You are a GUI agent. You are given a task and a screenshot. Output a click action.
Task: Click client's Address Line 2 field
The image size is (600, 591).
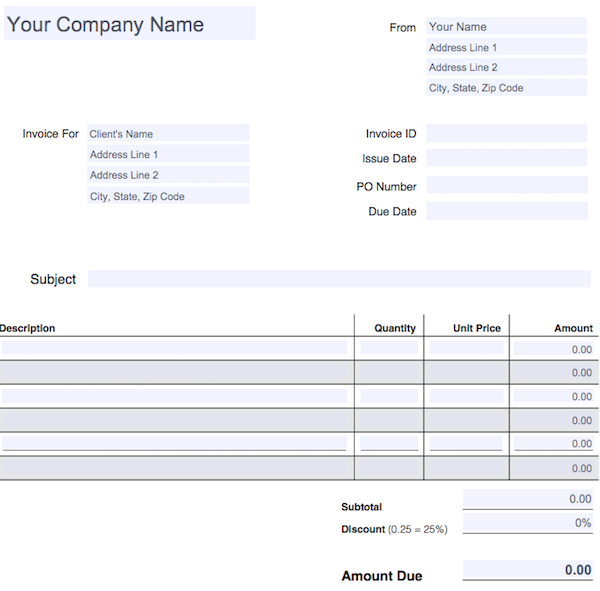pos(168,175)
